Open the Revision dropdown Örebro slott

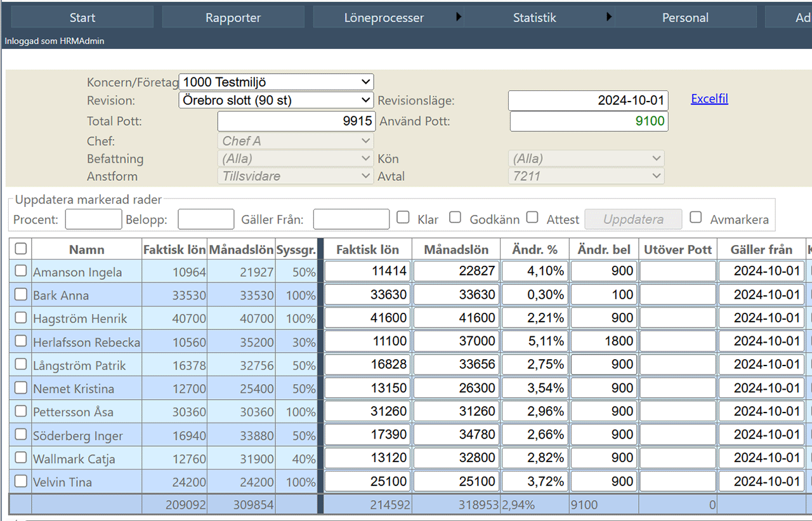(x=276, y=100)
